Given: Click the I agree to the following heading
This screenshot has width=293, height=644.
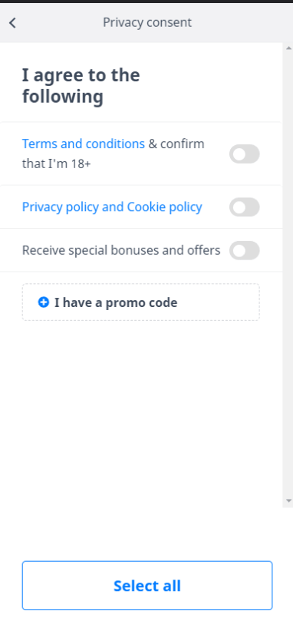Looking at the screenshot, I should (81, 86).
